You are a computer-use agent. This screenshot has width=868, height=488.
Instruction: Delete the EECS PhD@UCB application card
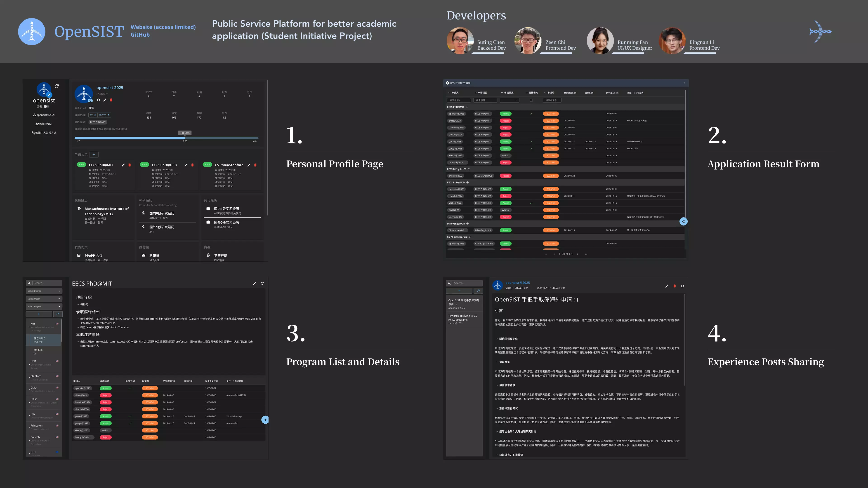pyautogui.click(x=192, y=165)
